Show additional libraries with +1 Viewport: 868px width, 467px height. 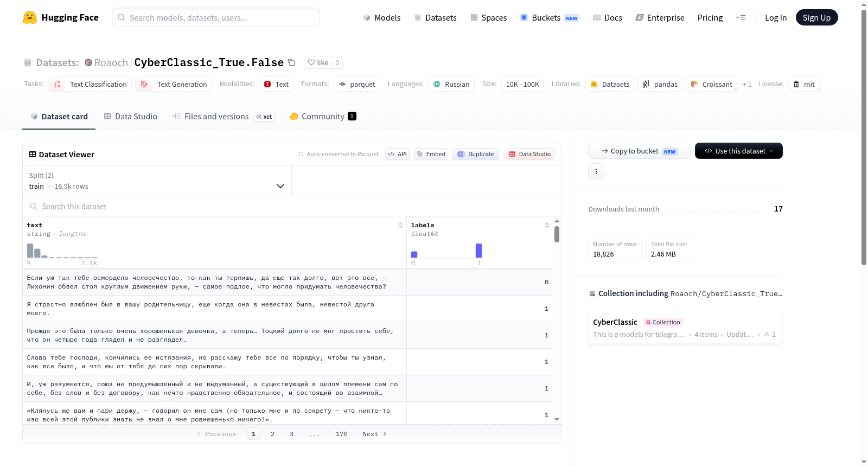click(x=747, y=84)
